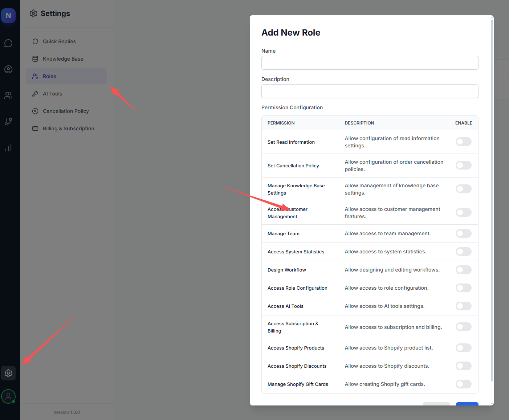Open the workflow branch sidebar icon
This screenshot has height=420, width=509.
8,122
